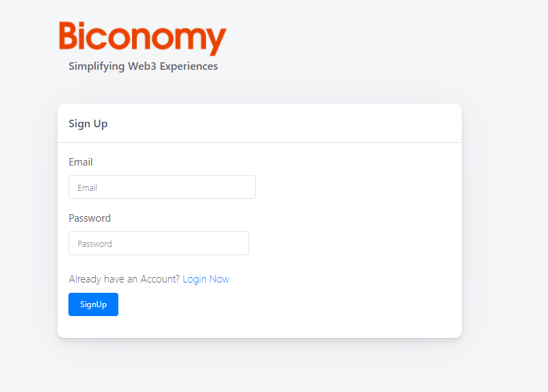
Task: Click the Simplifying Web3 Experiences tagline
Action: (x=143, y=66)
